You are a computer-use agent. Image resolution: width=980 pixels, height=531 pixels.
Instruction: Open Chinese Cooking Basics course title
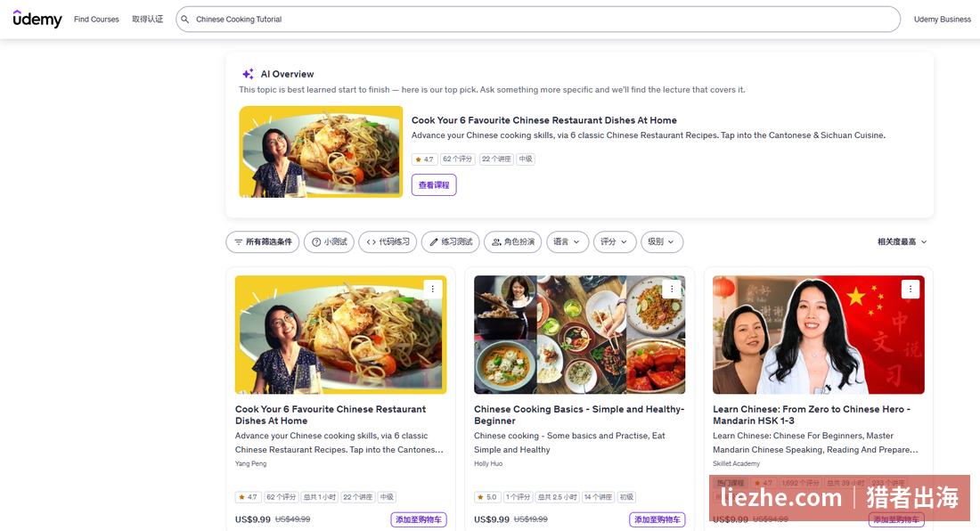tap(579, 415)
